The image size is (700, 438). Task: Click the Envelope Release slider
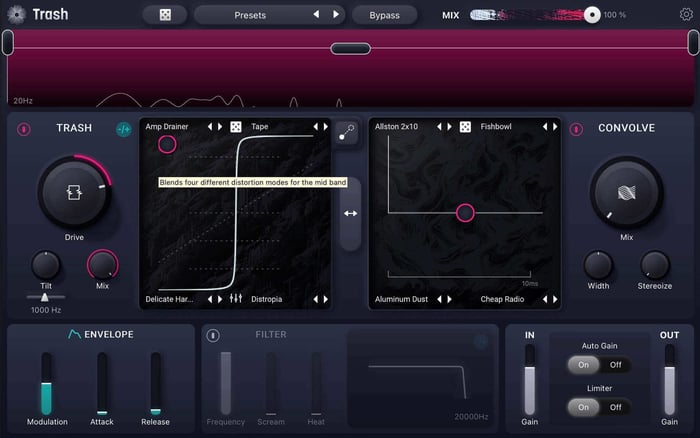(155, 384)
